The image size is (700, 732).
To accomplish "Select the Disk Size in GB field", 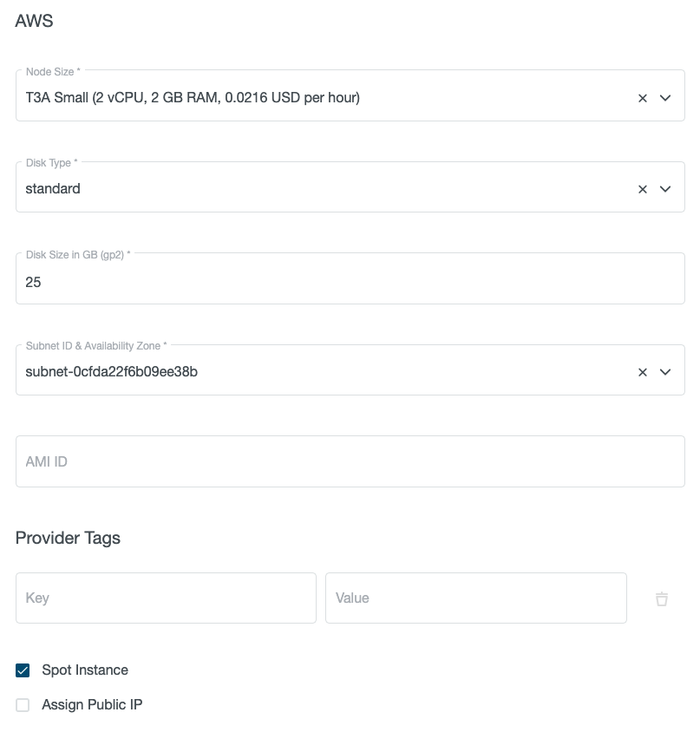I will [347, 281].
